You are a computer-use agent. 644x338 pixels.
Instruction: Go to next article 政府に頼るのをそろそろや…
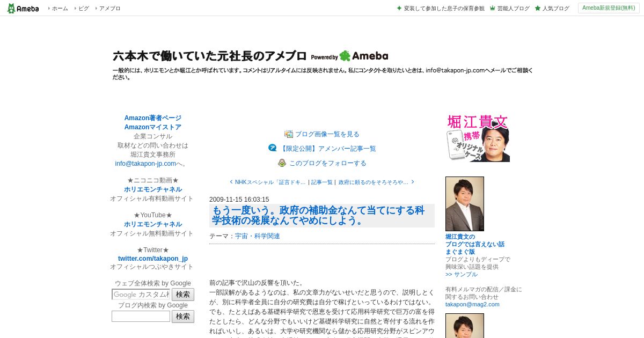click(x=374, y=182)
